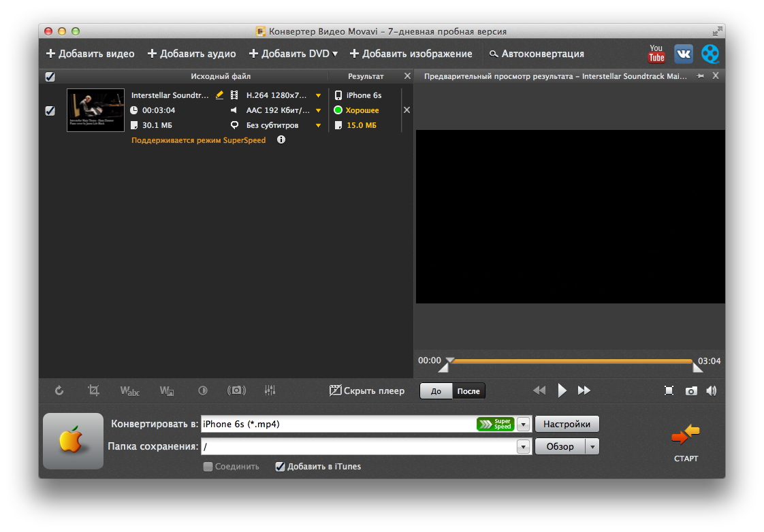Screen dimensions: 764x532
Task: Remove the Interstellar file from list
Action: (407, 110)
